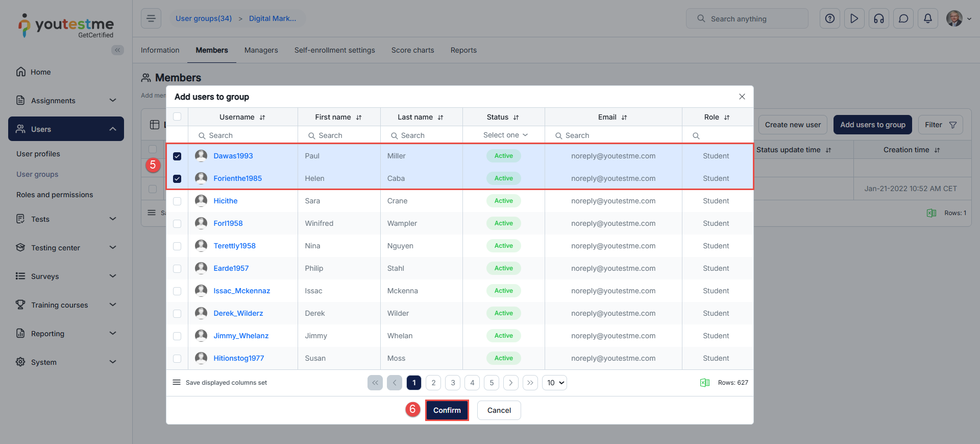Click the help question mark icon

(829, 19)
